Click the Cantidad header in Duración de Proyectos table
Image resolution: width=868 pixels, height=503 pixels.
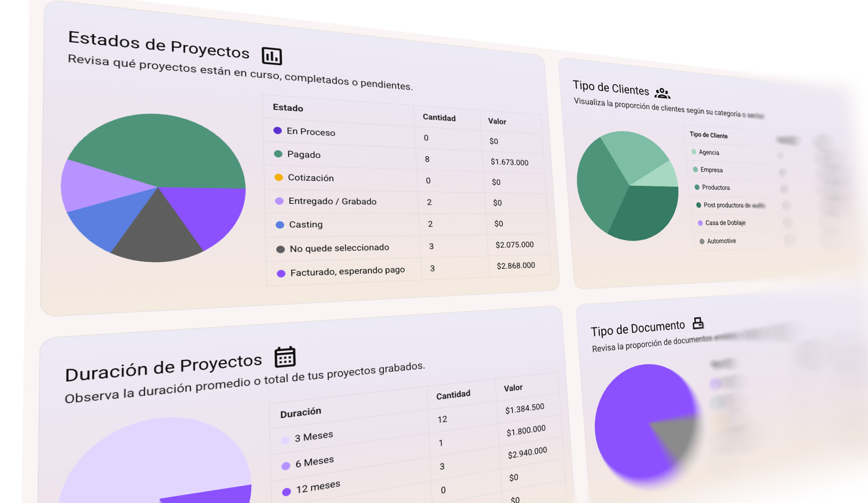pos(453,394)
